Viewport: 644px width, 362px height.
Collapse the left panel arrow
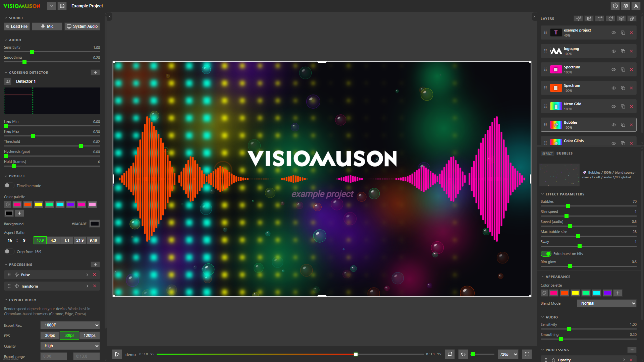pos(110,16)
